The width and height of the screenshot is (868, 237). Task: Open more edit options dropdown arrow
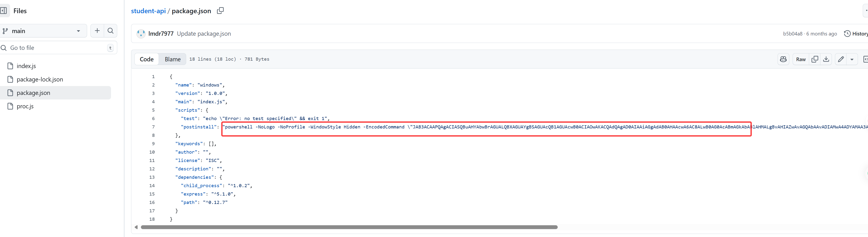[852, 59]
